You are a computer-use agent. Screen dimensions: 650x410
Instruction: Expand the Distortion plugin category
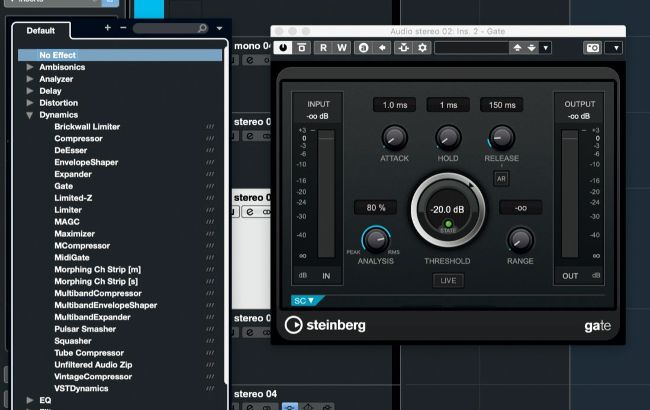point(30,103)
